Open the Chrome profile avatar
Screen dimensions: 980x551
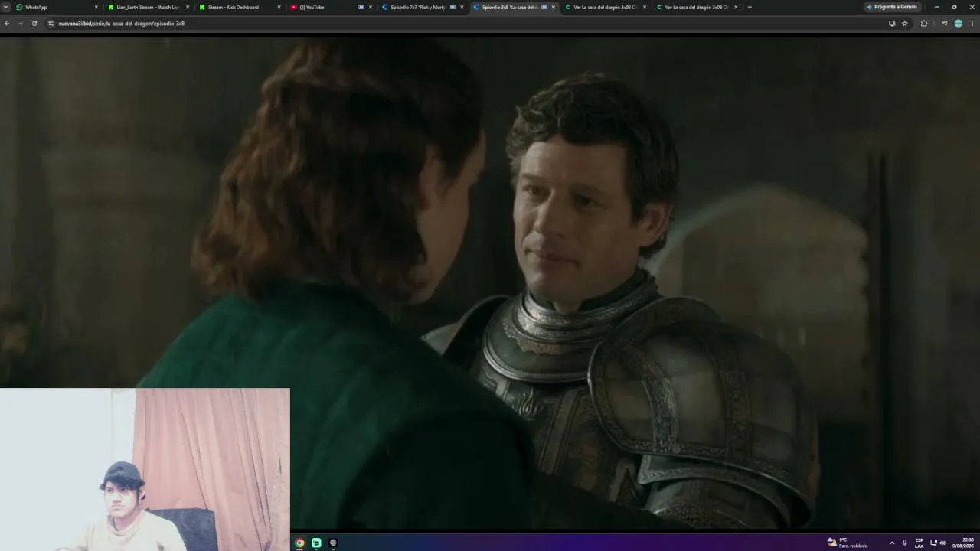tap(959, 24)
